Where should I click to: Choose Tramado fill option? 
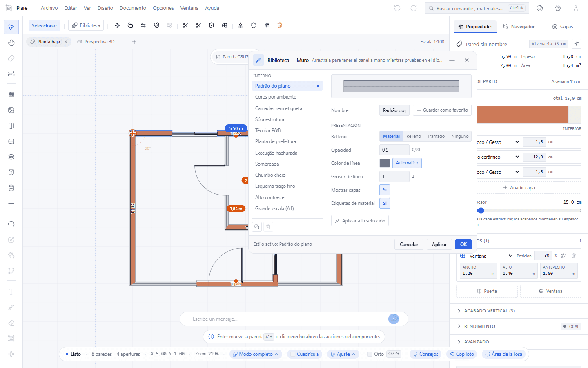point(436,136)
